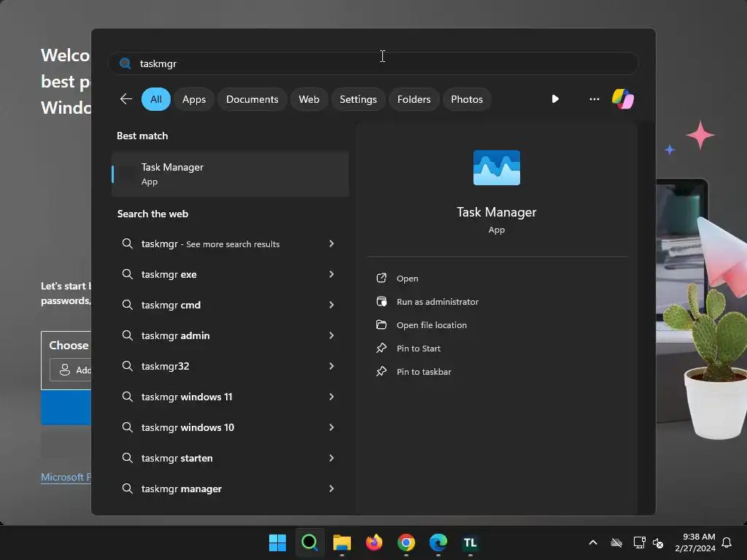Choose Pin to Start
The image size is (747, 560).
coord(418,349)
